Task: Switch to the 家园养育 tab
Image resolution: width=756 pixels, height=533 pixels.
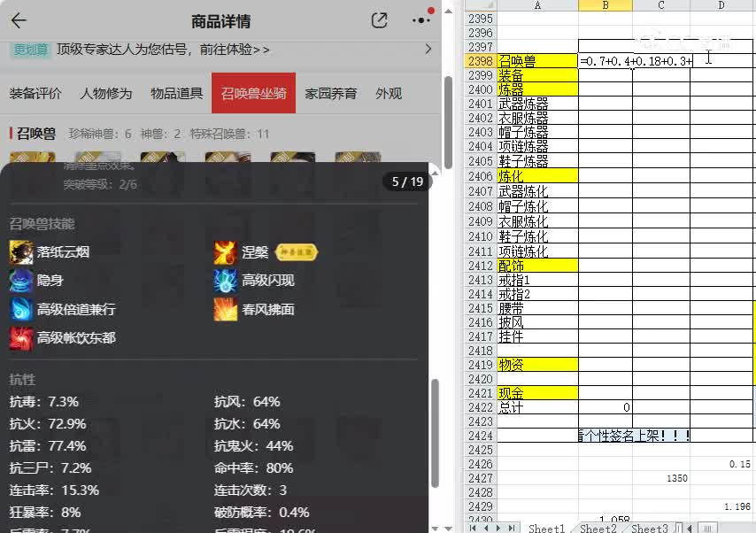Action: click(331, 93)
